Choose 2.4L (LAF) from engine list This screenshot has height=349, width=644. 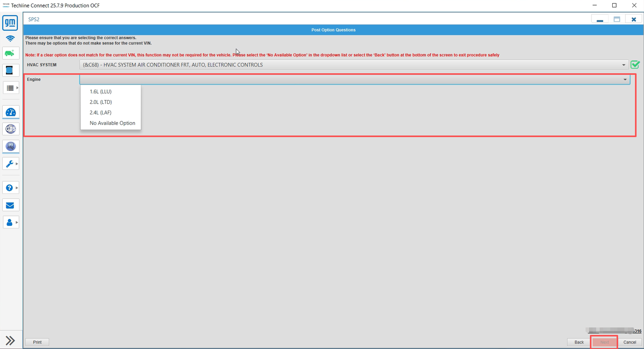pos(100,112)
